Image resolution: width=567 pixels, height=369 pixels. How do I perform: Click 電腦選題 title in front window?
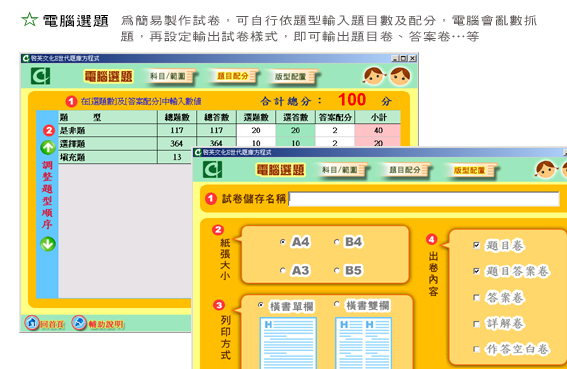point(281,170)
